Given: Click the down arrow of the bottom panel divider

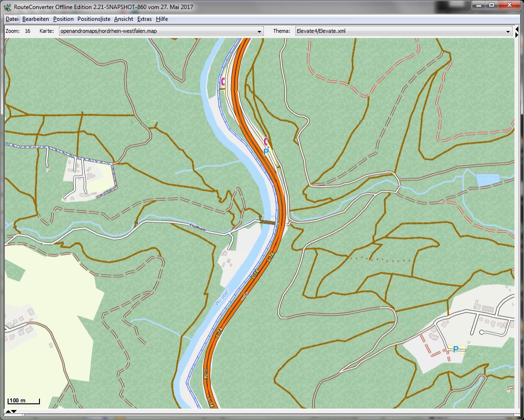Looking at the screenshot, I should coord(14,411).
